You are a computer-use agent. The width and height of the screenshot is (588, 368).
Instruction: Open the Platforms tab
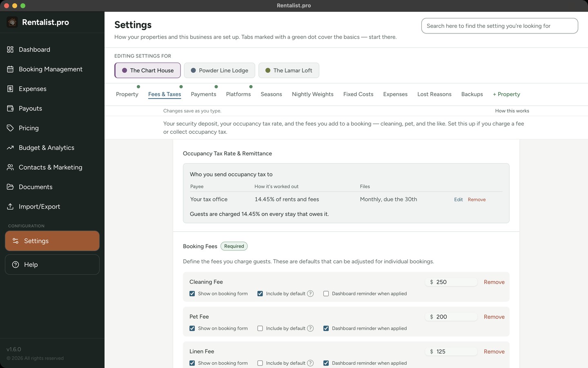point(238,94)
